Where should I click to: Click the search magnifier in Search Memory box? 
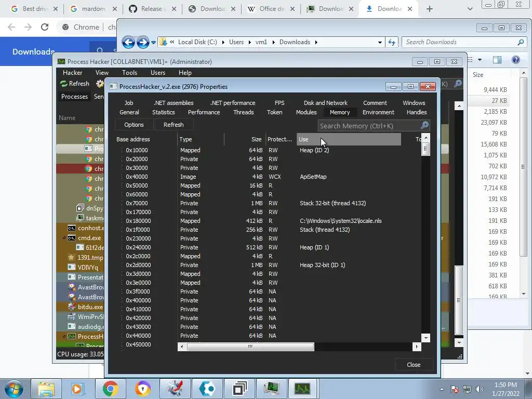(x=424, y=126)
